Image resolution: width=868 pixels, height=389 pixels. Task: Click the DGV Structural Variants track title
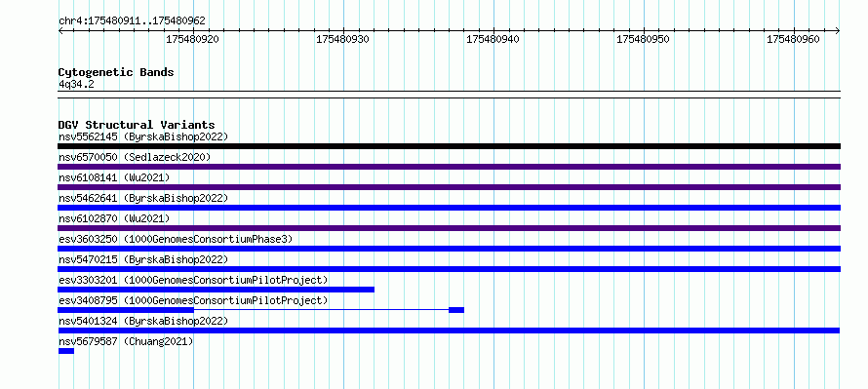(137, 125)
